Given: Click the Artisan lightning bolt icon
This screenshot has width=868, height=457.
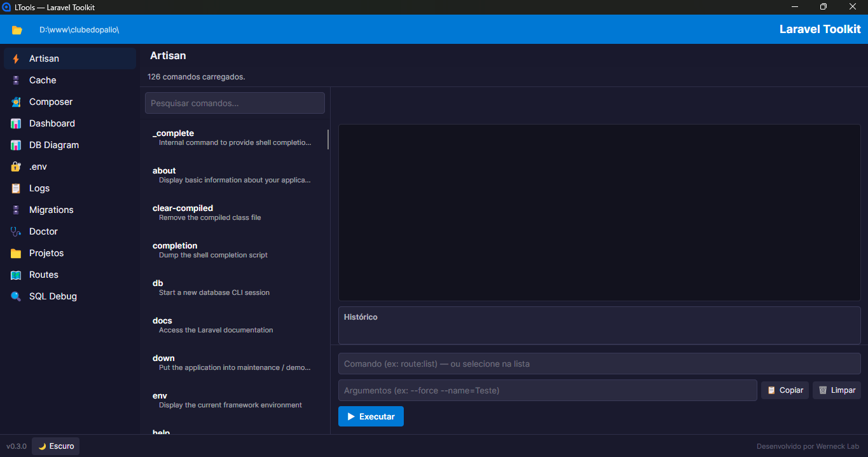Looking at the screenshot, I should click(16, 58).
